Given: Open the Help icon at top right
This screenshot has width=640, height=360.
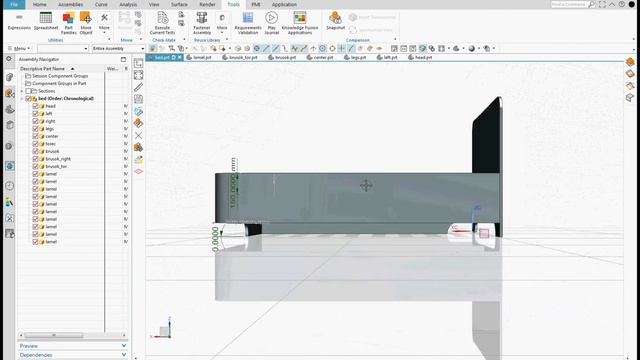Looking at the screenshot, I should coord(622,4).
